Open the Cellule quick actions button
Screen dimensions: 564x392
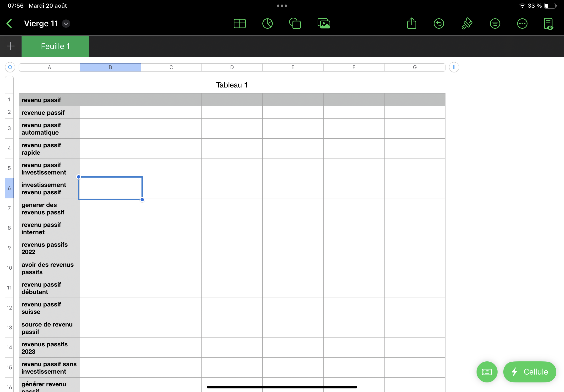click(530, 372)
